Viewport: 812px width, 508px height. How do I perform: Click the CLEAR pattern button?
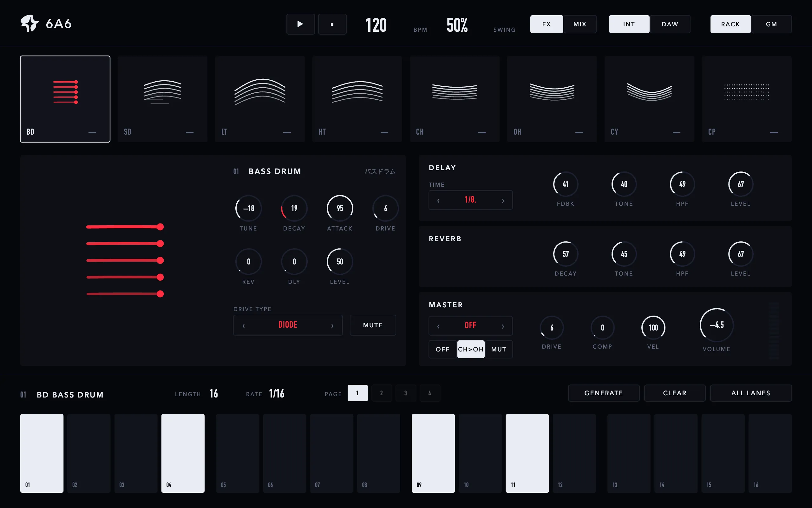tap(675, 393)
